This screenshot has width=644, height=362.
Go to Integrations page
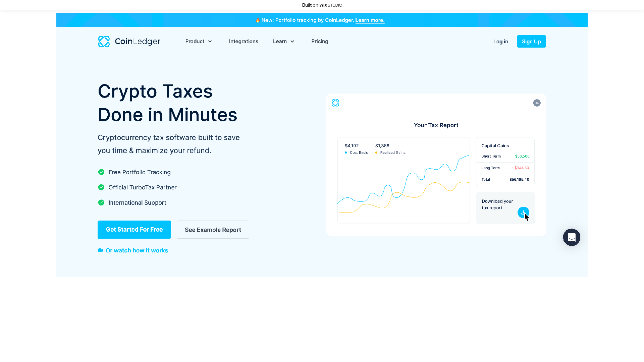point(244,42)
